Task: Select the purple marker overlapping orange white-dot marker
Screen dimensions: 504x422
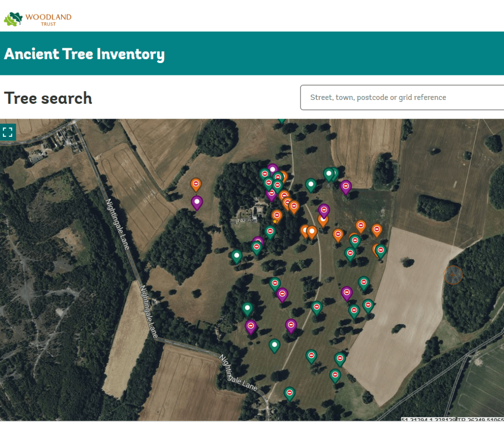Action: (324, 210)
